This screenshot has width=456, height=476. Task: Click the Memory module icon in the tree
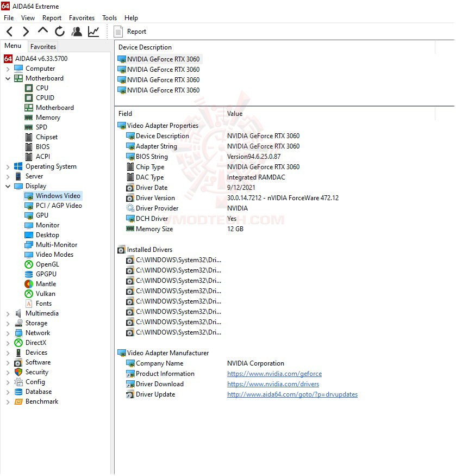tap(29, 118)
